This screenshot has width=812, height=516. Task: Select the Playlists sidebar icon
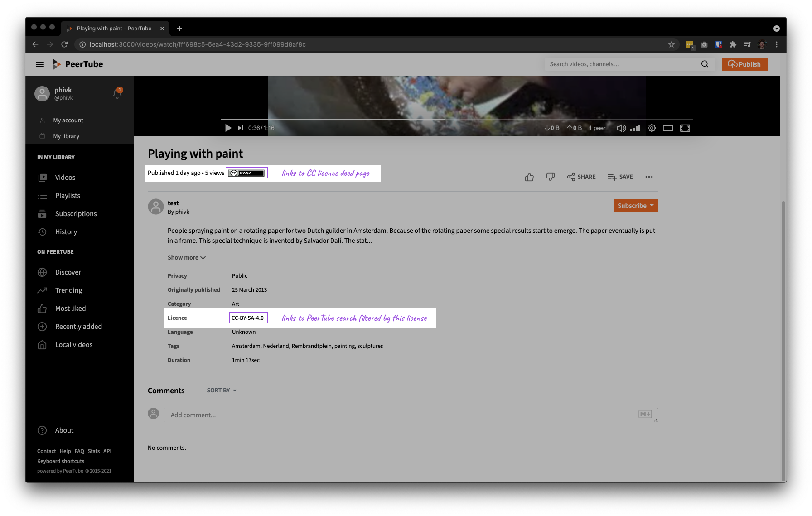[x=42, y=195]
